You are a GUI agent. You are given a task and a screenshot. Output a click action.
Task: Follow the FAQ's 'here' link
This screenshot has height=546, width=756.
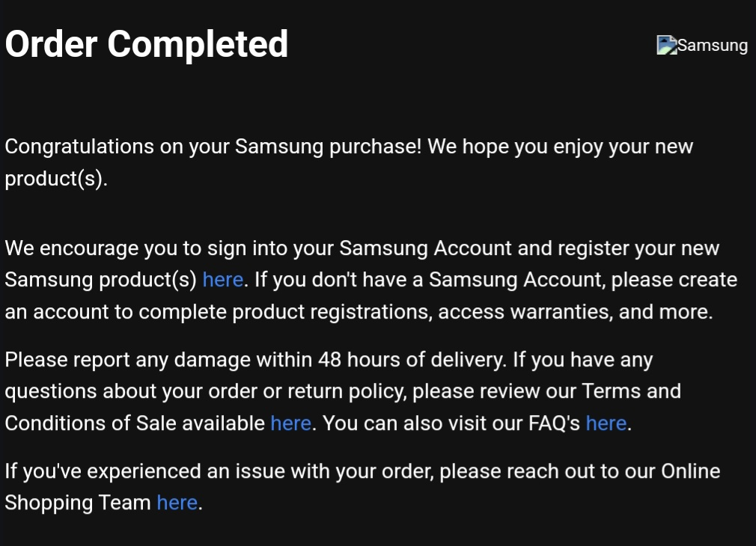(606, 423)
